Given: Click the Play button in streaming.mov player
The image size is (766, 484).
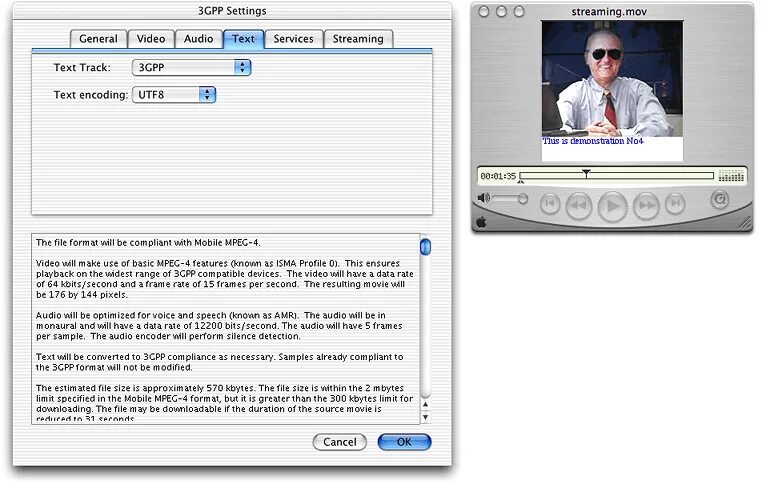Looking at the screenshot, I should (x=613, y=207).
